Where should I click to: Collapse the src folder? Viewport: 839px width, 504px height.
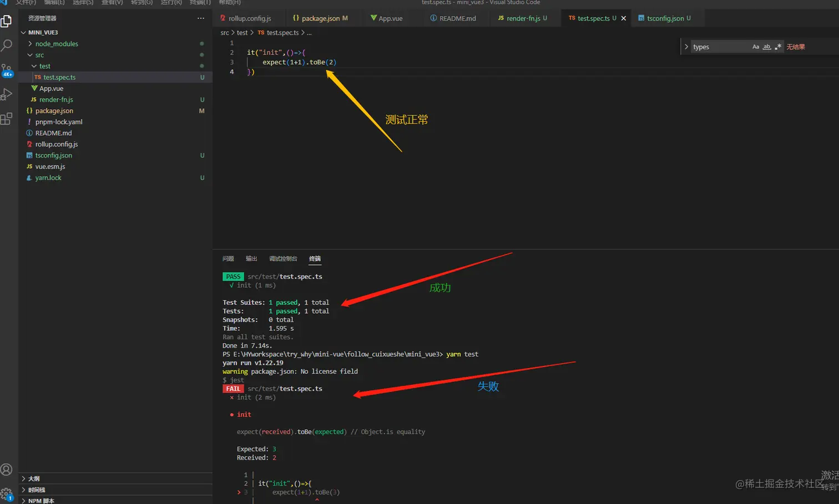[x=30, y=55]
